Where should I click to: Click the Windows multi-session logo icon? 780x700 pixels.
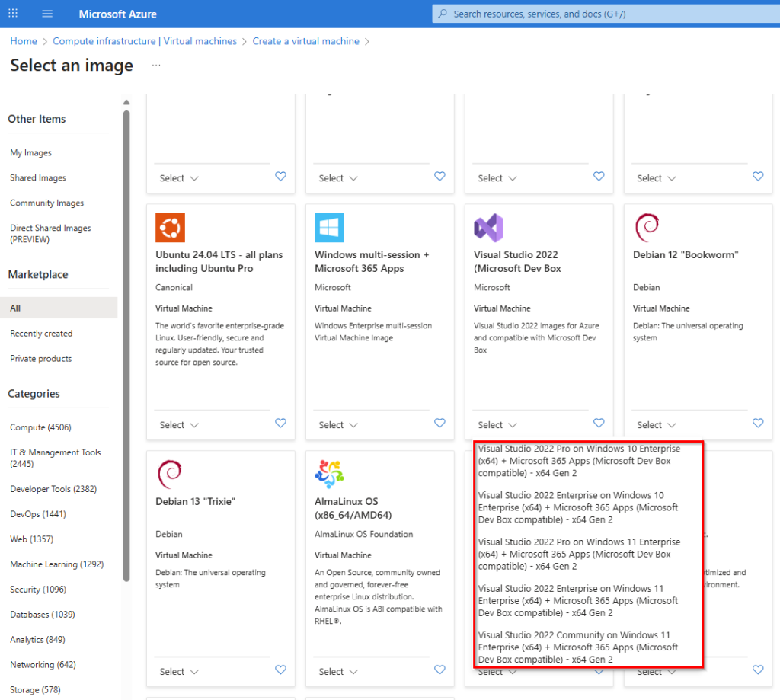point(329,228)
